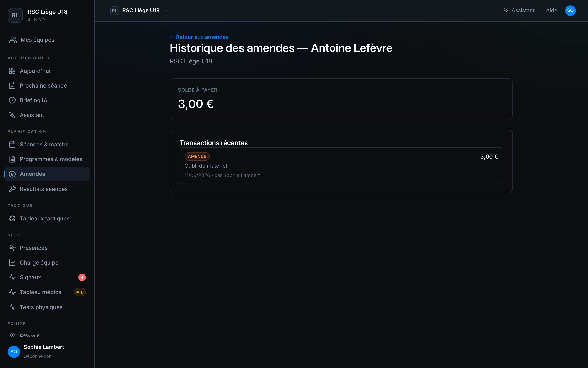Click the Tests physiques pulse icon

coord(12,307)
